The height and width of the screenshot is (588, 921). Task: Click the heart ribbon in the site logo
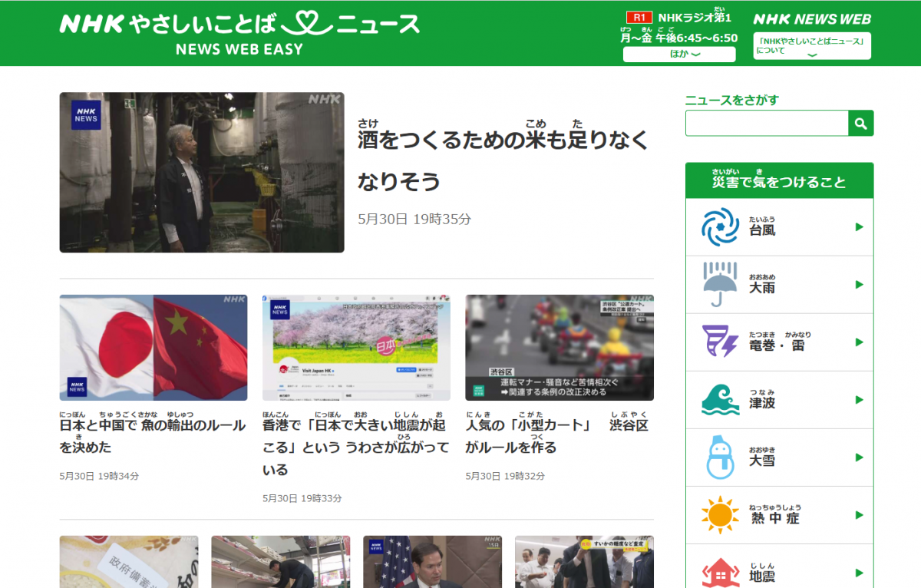tap(307, 24)
